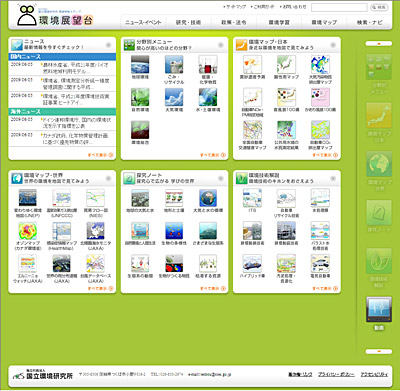This screenshot has width=400, height=391.
Task: Open the 水処理膜 technology icon
Action: tap(320, 198)
